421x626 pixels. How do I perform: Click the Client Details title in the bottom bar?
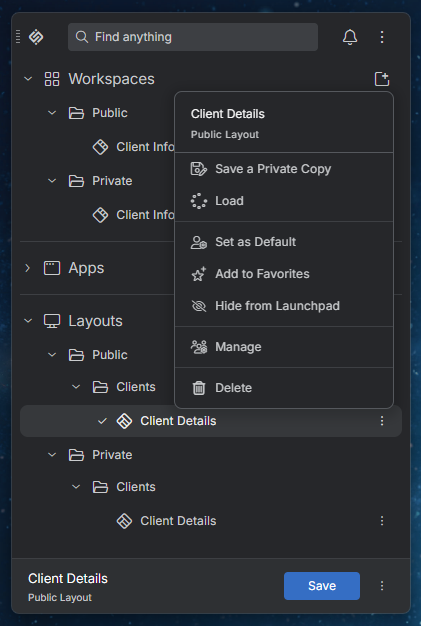click(68, 578)
